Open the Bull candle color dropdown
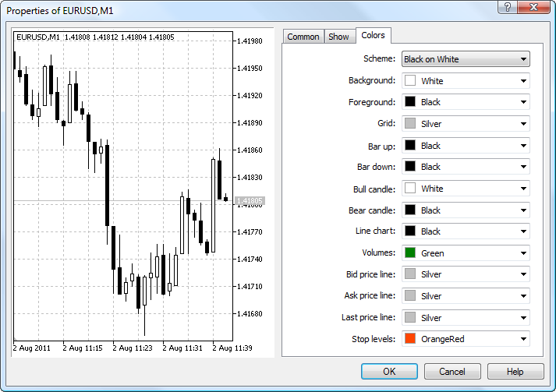This screenshot has height=392, width=556. click(466, 189)
